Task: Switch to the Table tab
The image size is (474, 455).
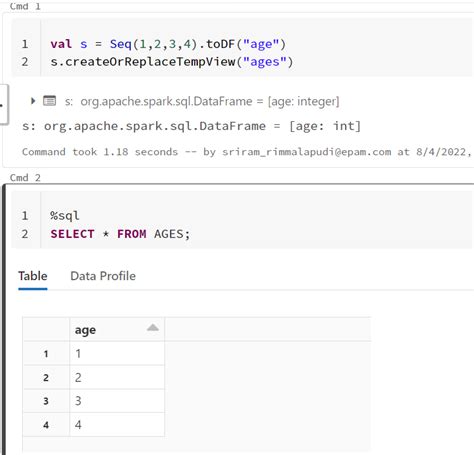Action: [33, 276]
